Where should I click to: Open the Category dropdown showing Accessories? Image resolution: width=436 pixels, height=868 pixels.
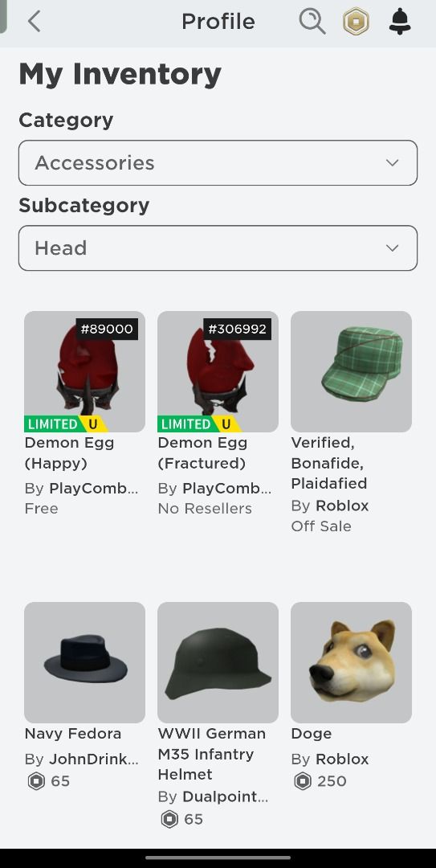218,162
